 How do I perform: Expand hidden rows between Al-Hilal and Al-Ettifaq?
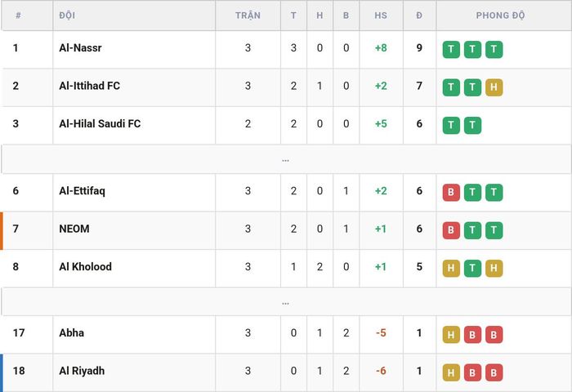286,160
